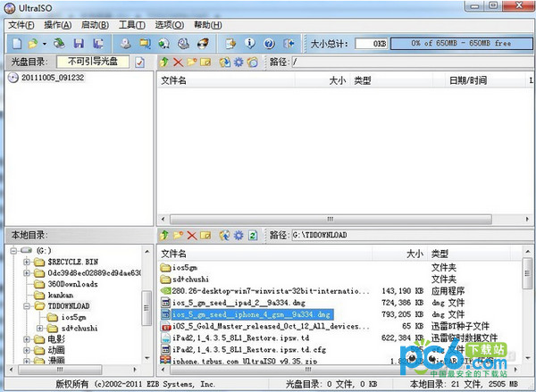Click the Compress ISO folder icon
Screen dimensions: 536x392
pyautogui.click(x=145, y=44)
